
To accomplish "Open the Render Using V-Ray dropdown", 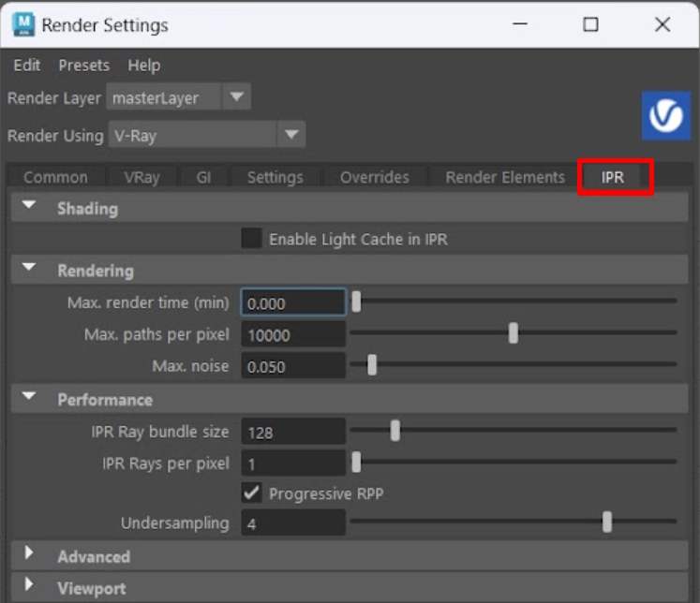I will click(207, 134).
